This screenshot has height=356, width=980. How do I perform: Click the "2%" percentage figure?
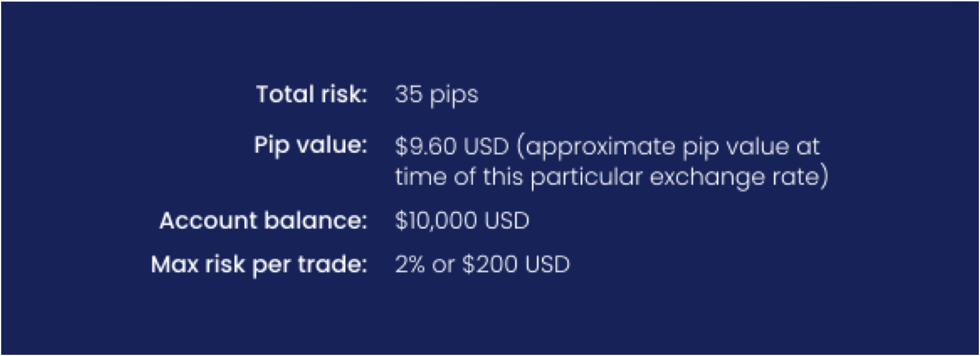pos(410,265)
